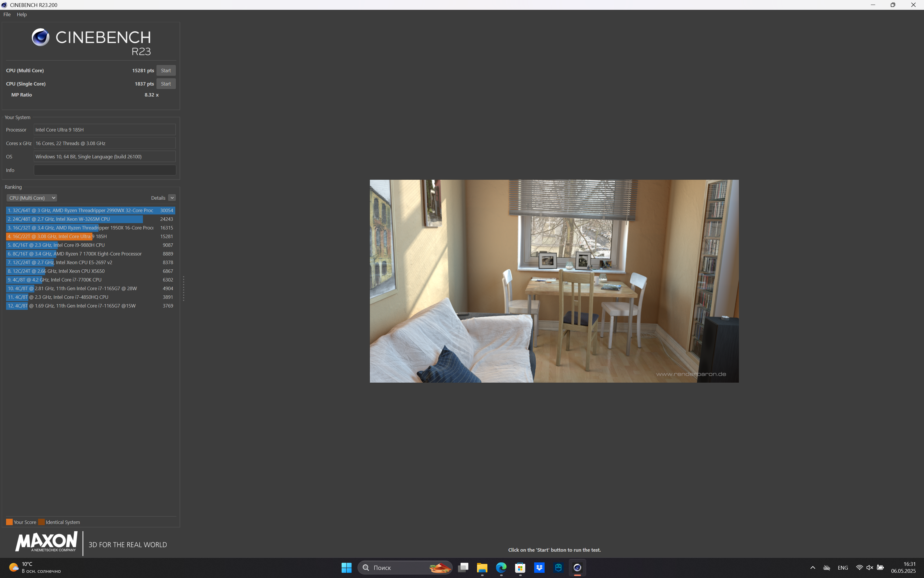
Task: Select ranking row 3 Threadripper 1950X
Action: [90, 228]
